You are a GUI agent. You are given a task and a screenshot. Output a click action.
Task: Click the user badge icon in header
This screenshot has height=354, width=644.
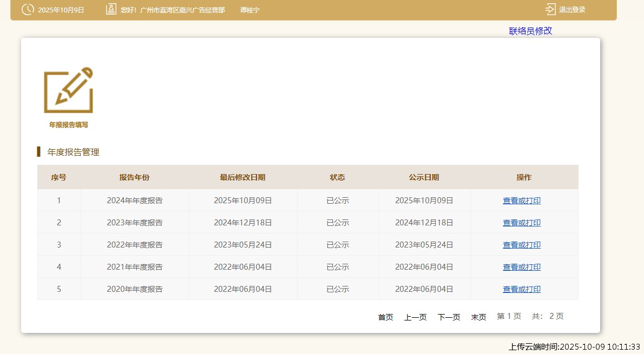(111, 10)
